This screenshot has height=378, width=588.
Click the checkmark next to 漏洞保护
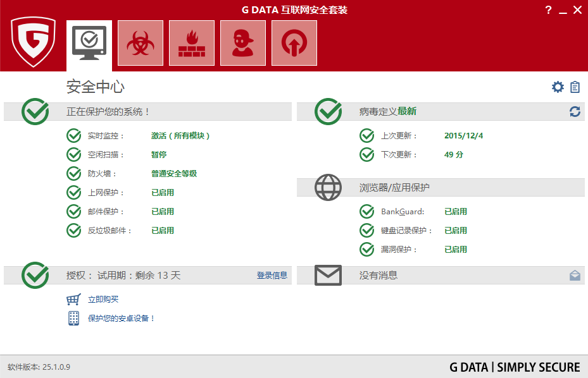pyautogui.click(x=366, y=249)
